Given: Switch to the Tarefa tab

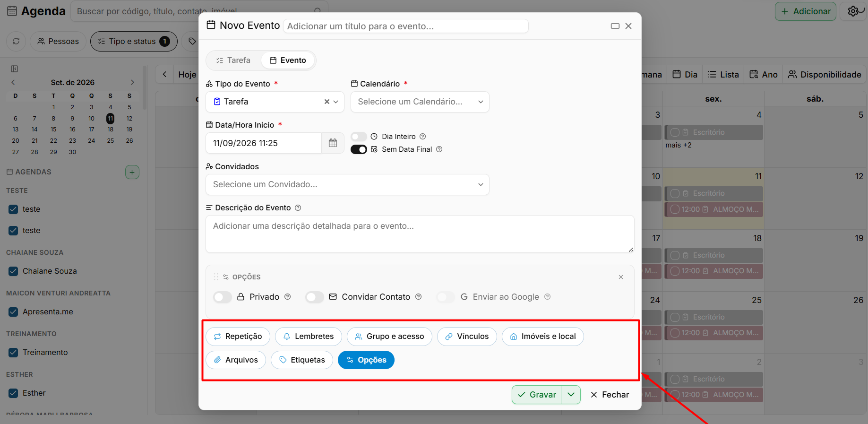Looking at the screenshot, I should tap(233, 60).
